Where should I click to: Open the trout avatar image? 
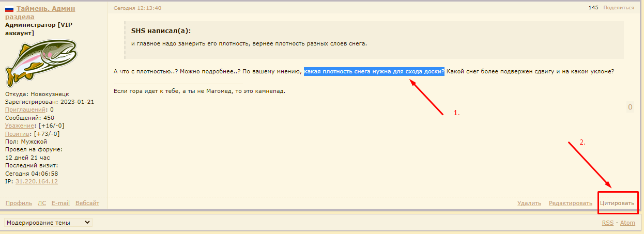[41, 64]
